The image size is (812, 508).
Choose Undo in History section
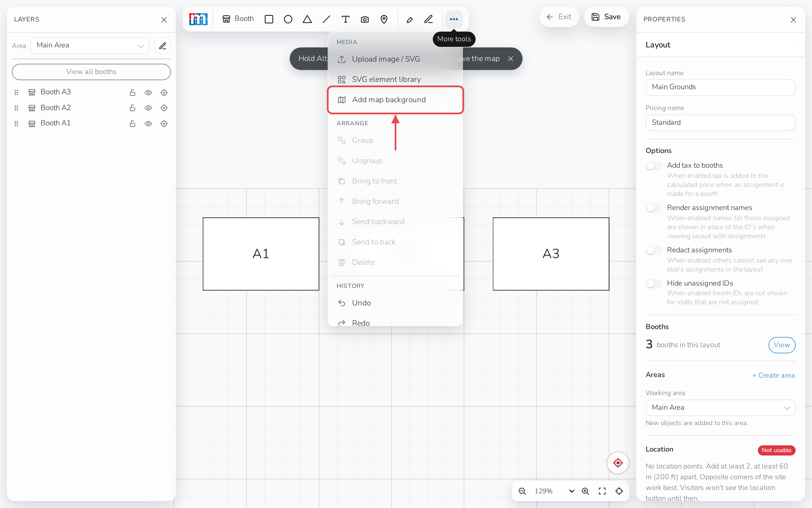pyautogui.click(x=395, y=303)
